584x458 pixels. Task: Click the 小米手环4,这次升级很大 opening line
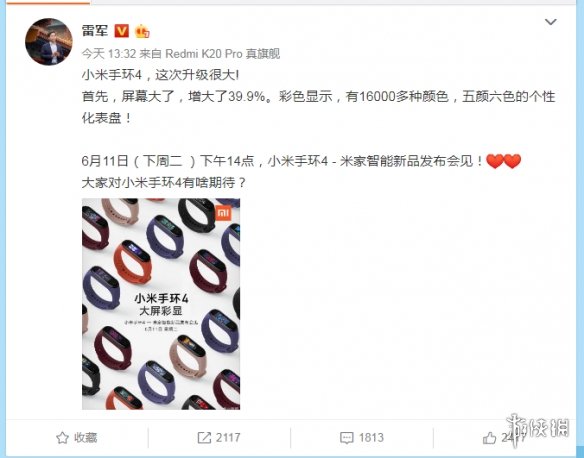coord(160,75)
